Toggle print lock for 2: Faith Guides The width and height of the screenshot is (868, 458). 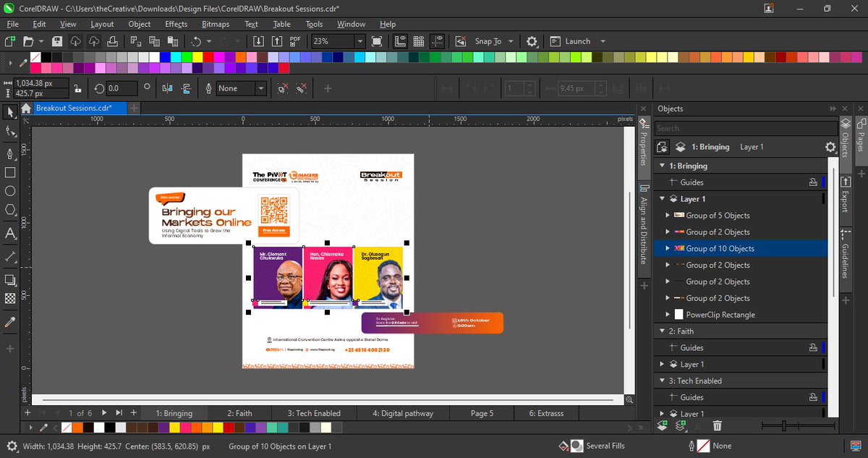[813, 348]
